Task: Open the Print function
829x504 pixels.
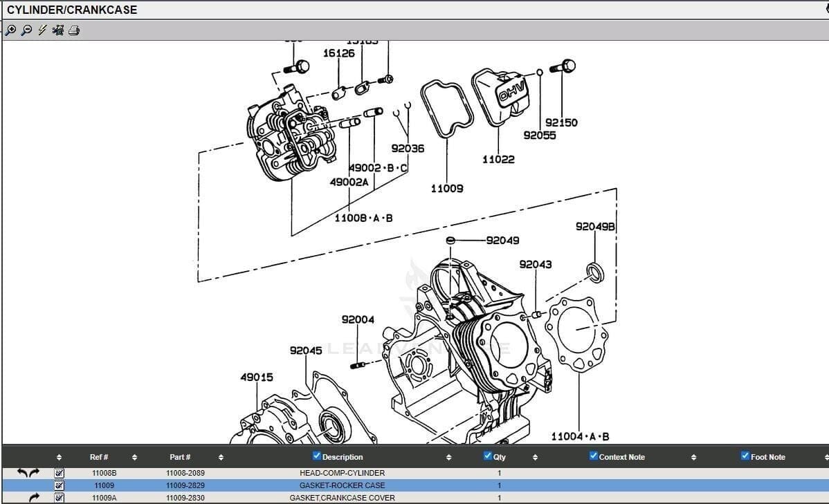Action: [x=75, y=30]
